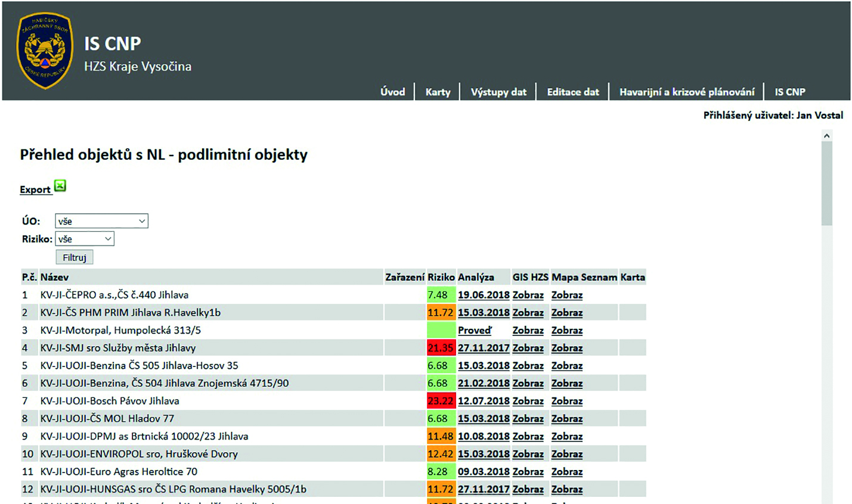Viewport: 852px width, 504px height.
Task: Open the Riziko dropdown filter
Action: click(x=85, y=239)
